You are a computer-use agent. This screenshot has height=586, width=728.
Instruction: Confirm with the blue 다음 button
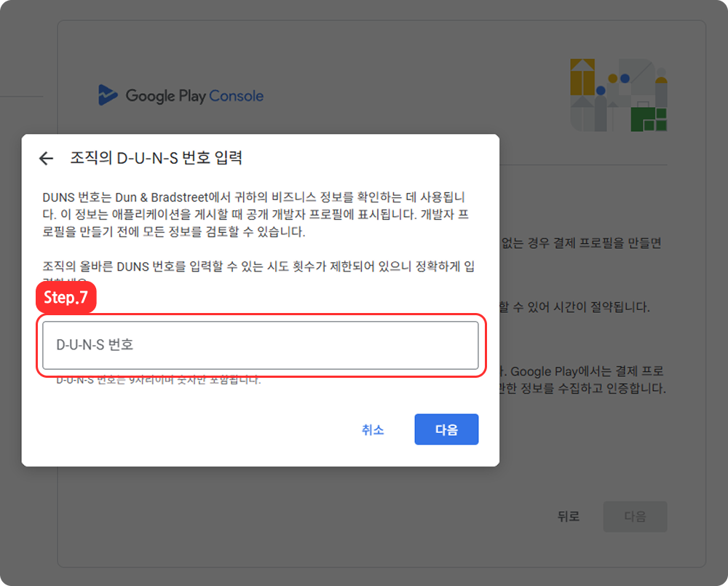(446, 429)
